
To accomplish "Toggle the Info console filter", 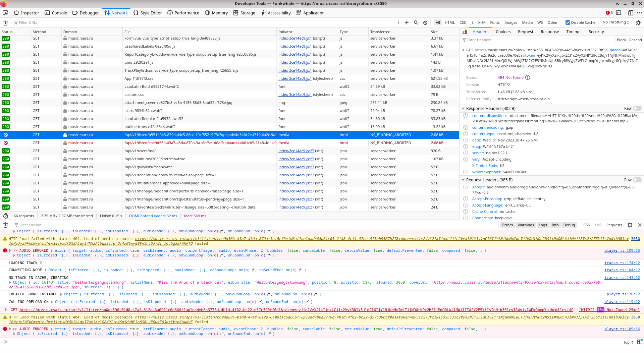I will tap(555, 225).
